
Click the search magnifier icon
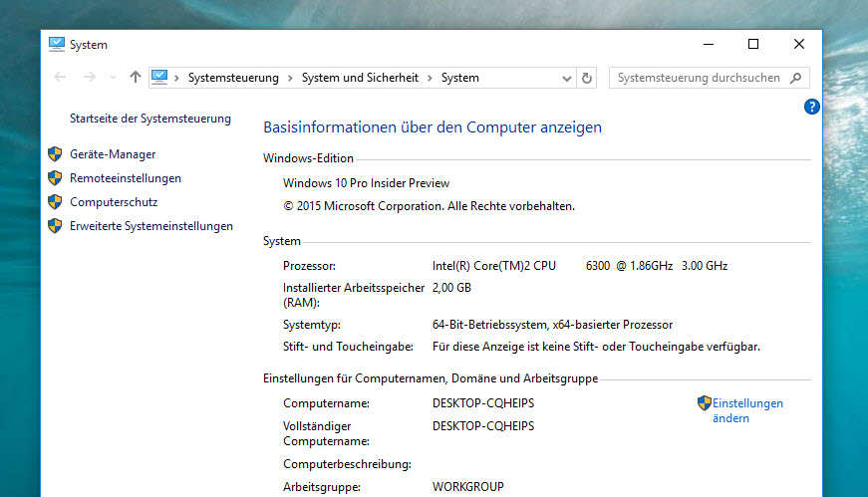point(795,78)
